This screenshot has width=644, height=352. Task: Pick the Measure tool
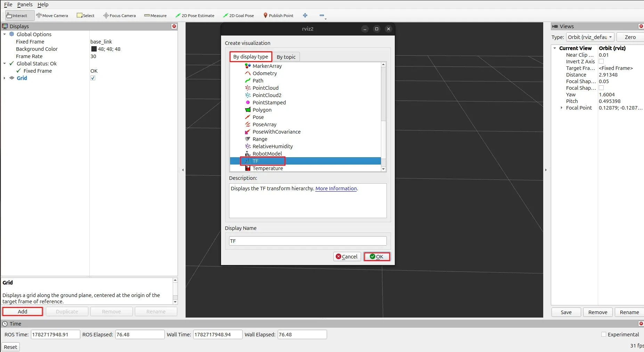click(x=155, y=16)
